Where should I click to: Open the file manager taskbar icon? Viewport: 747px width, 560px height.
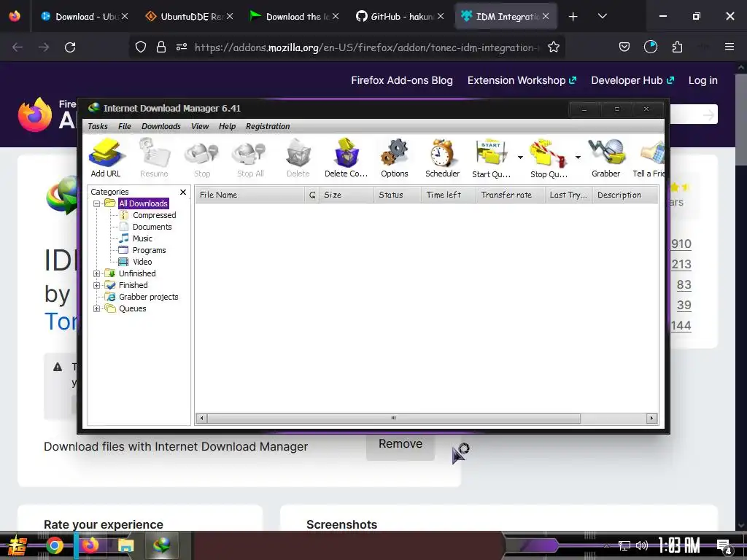tap(125, 545)
